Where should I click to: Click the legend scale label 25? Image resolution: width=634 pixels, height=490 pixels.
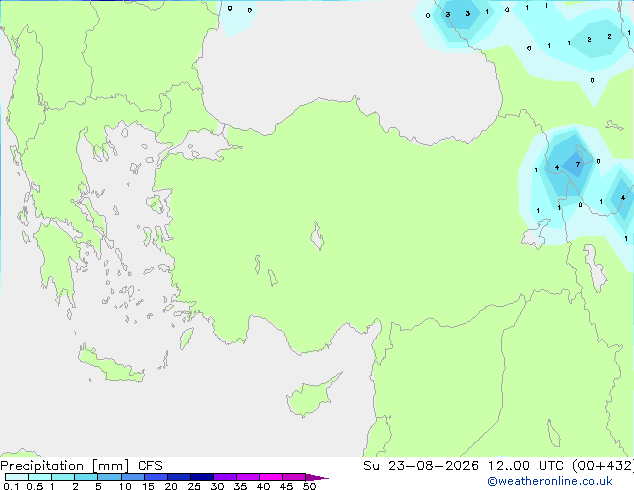point(194,486)
